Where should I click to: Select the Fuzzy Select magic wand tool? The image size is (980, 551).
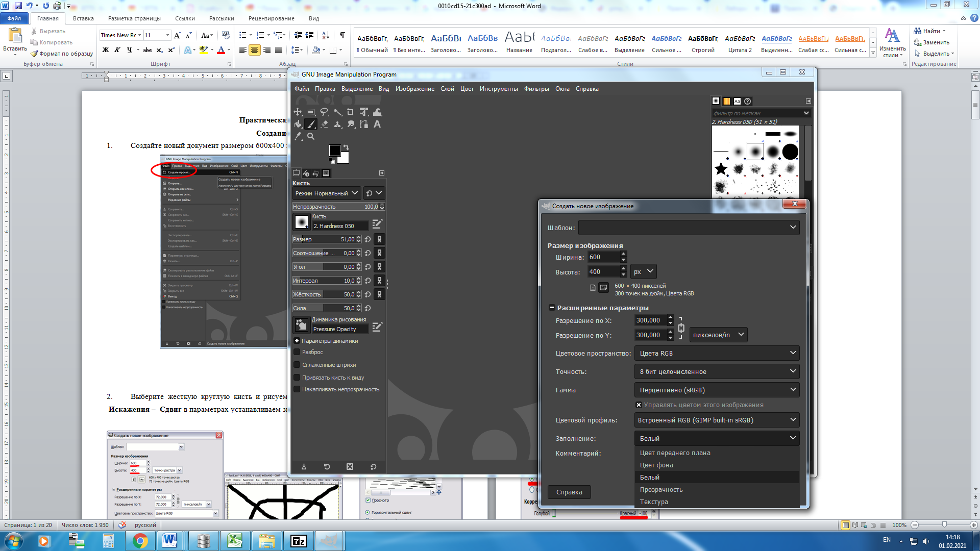[337, 112]
